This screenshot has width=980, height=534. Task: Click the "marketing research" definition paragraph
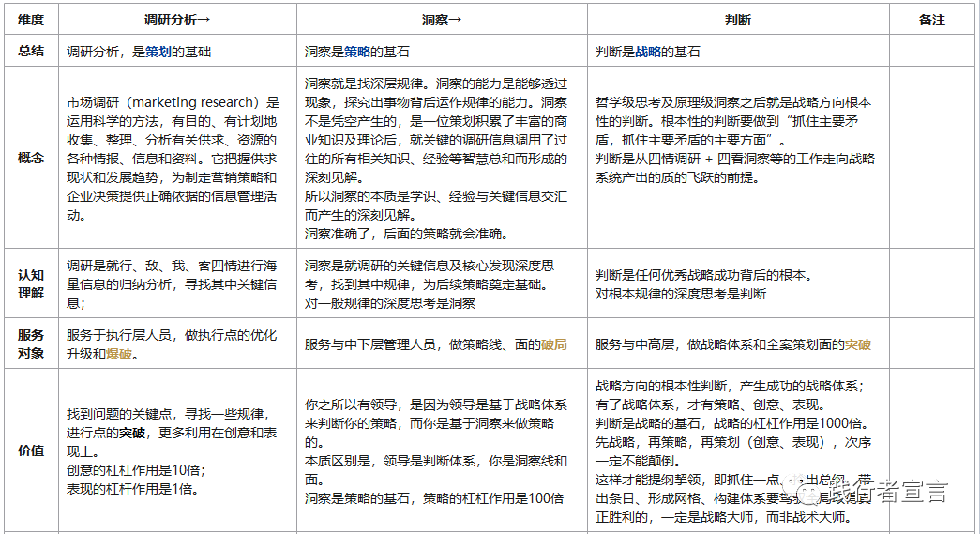pos(174,159)
